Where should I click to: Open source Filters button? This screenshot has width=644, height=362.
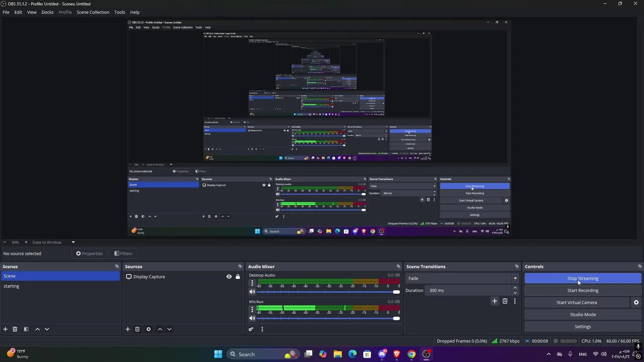point(123,254)
